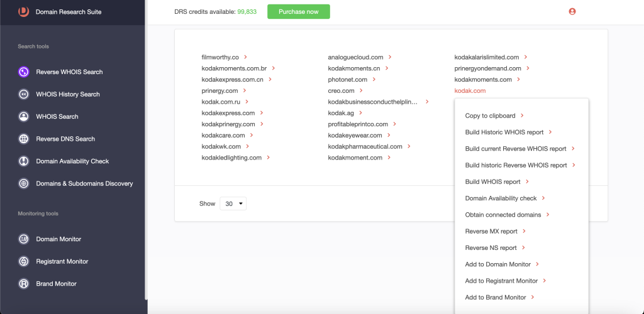
Task: Click the arrow next to photonet.com
Action: (374, 79)
